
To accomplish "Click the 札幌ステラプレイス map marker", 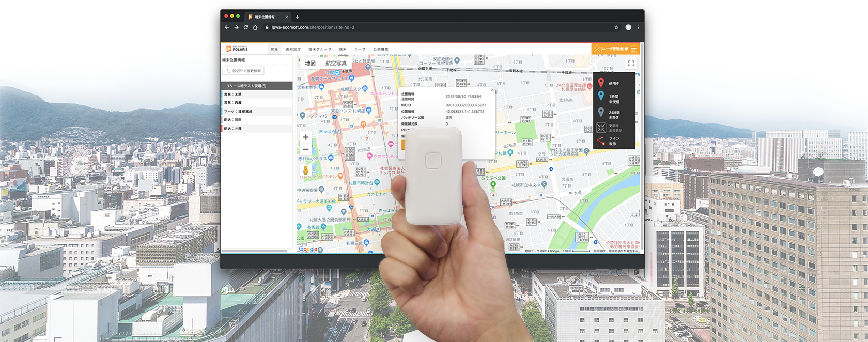I will (351, 78).
